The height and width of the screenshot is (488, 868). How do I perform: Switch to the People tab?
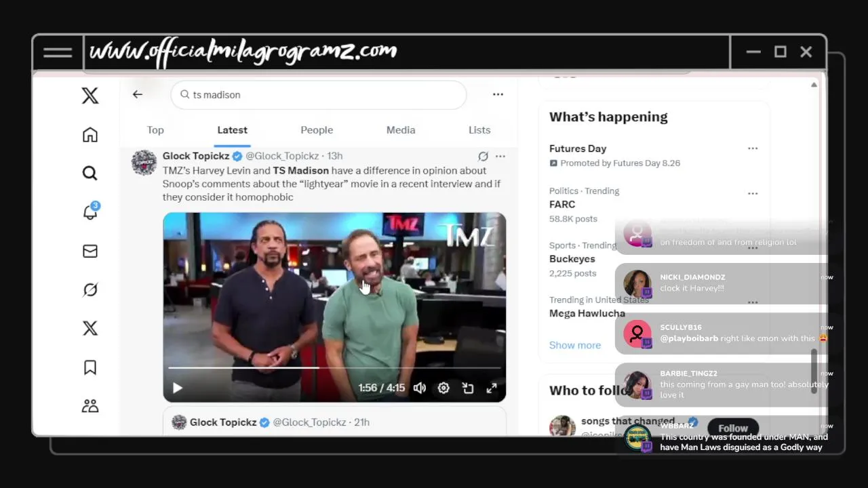pos(317,130)
